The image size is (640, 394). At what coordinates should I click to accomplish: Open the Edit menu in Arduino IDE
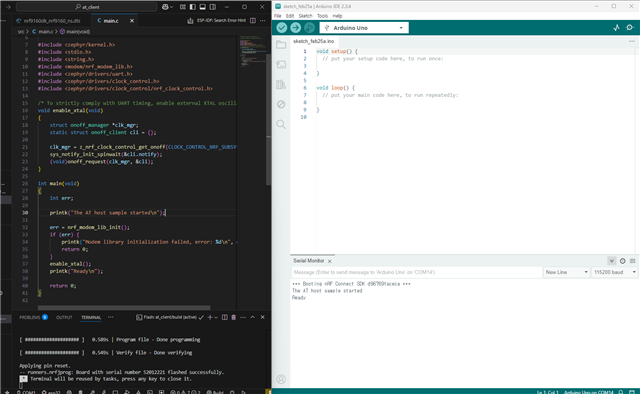pos(290,16)
